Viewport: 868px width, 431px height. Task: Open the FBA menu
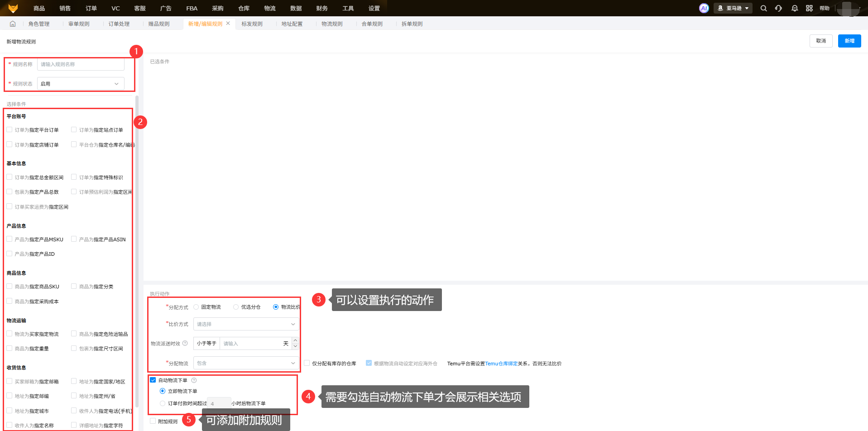point(192,8)
